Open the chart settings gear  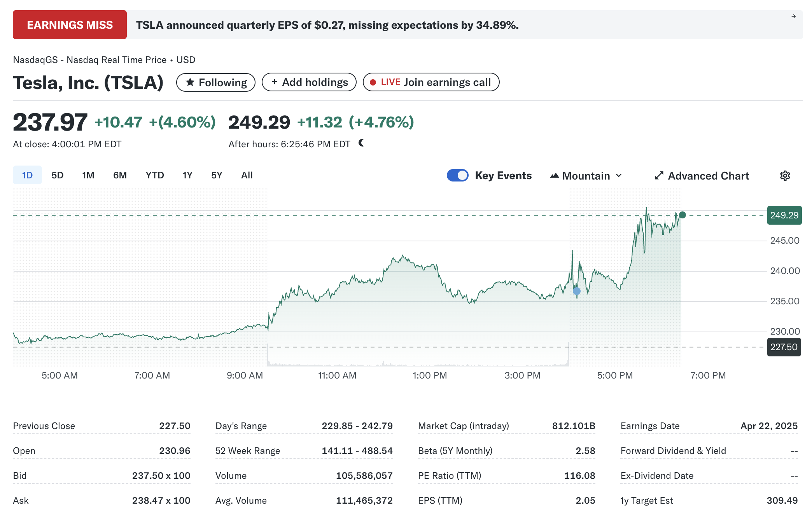pyautogui.click(x=785, y=176)
